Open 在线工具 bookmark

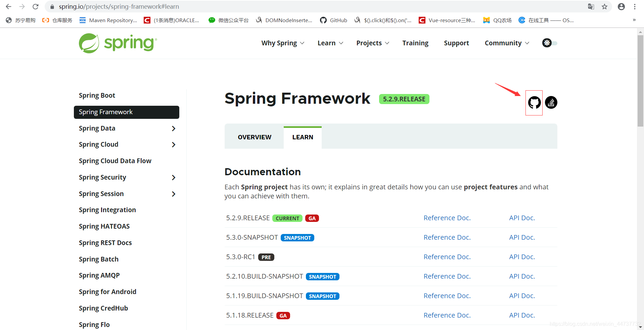[x=546, y=20]
